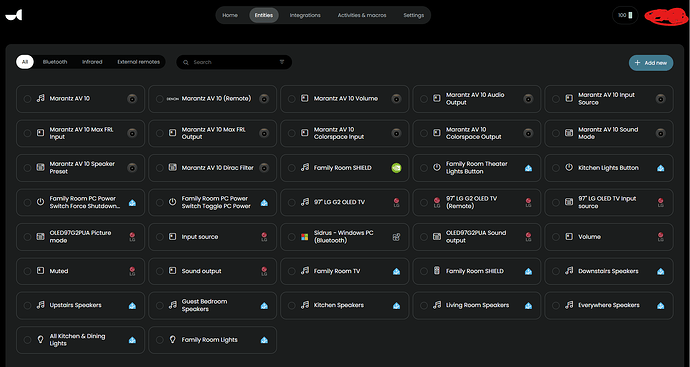690x367 pixels.
Task: Open Marantz AV 10 Max FRL Input entity
Action: [80, 133]
